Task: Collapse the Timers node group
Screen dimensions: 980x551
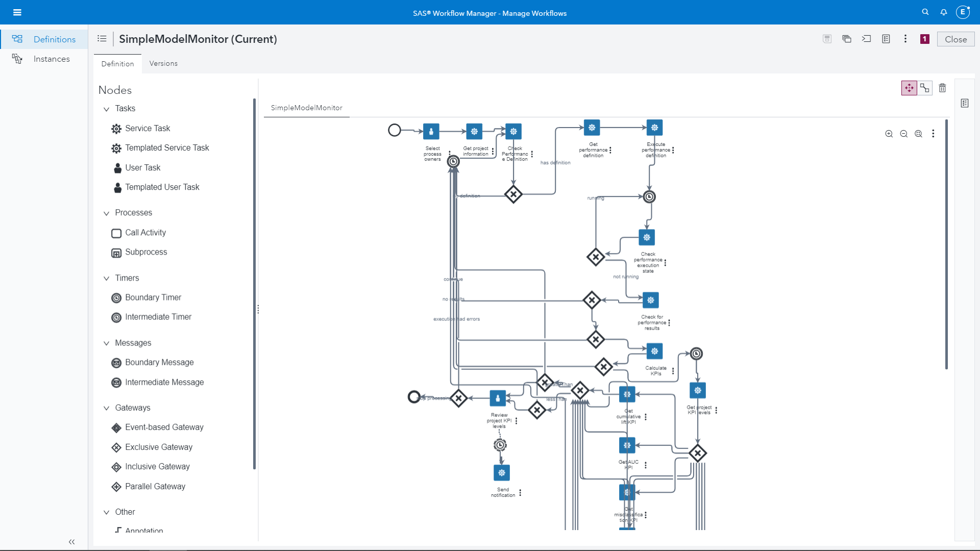Action: [106, 279]
